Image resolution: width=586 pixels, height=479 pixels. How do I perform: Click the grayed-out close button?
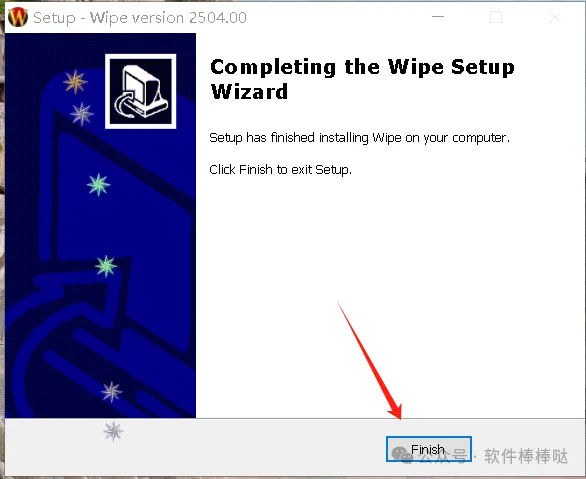coord(555,17)
